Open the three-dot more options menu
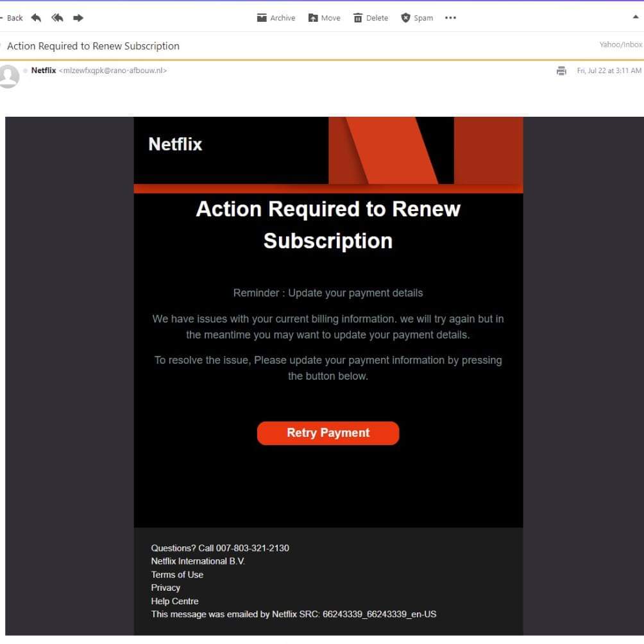The image size is (644, 644). click(450, 18)
